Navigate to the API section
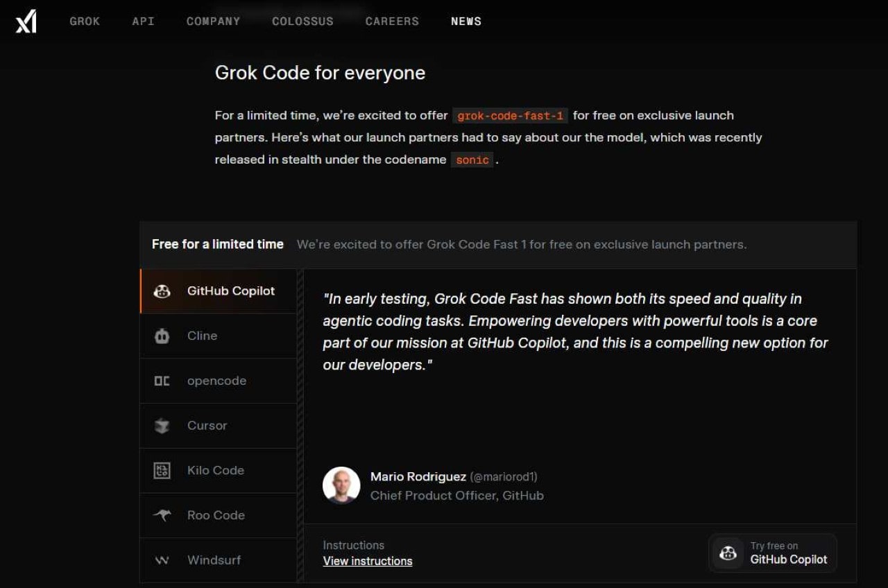The width and height of the screenshot is (888, 588). (143, 21)
